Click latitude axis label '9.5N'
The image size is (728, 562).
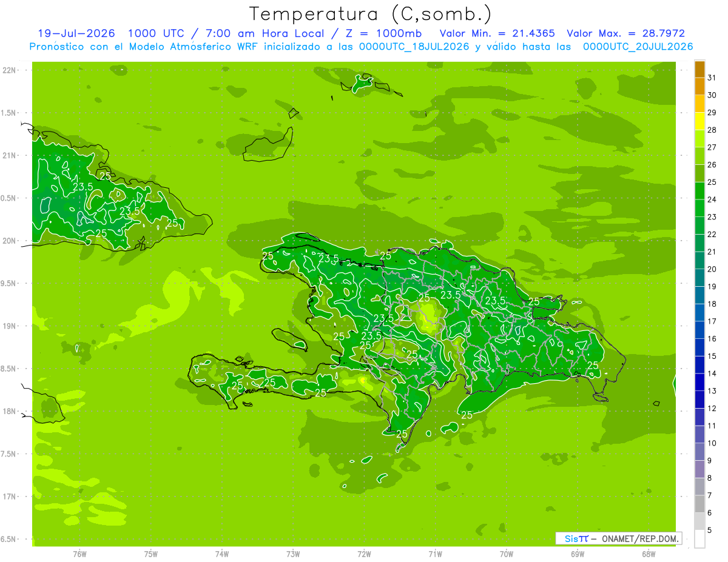click(x=8, y=283)
